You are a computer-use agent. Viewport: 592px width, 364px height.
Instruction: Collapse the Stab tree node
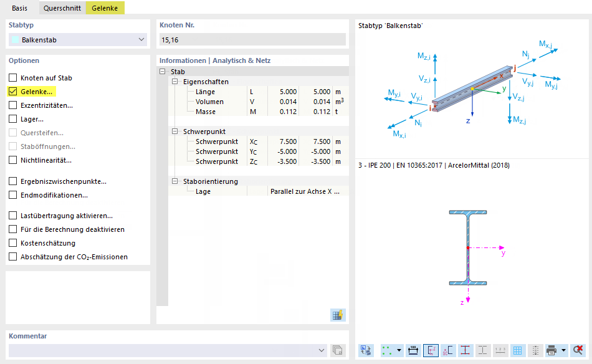tap(163, 71)
